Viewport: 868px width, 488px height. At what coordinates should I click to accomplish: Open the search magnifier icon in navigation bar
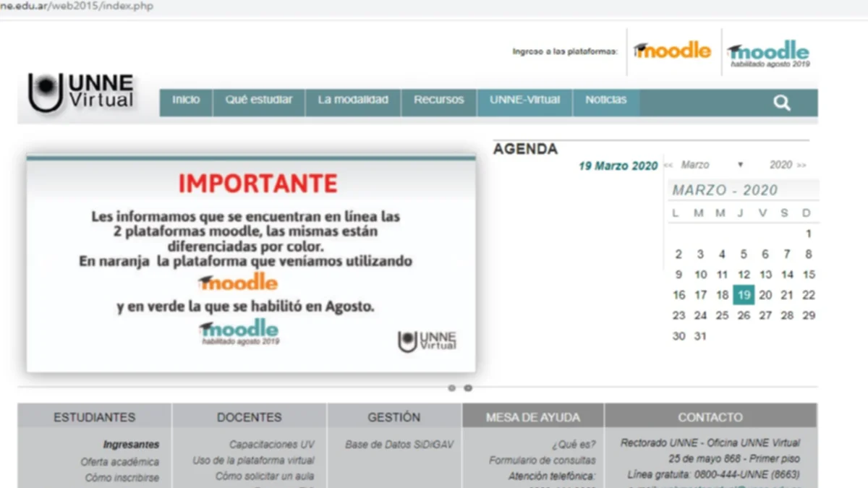coord(782,103)
